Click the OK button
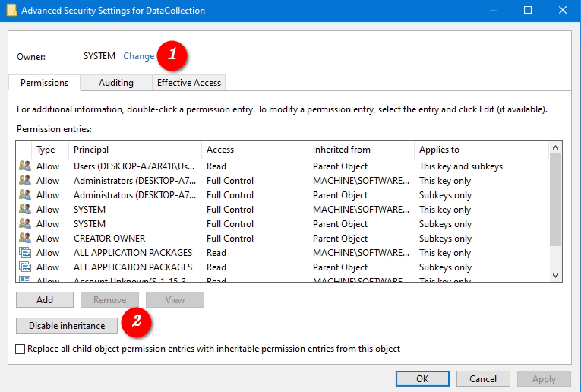The width and height of the screenshot is (581, 392). pyautogui.click(x=422, y=378)
